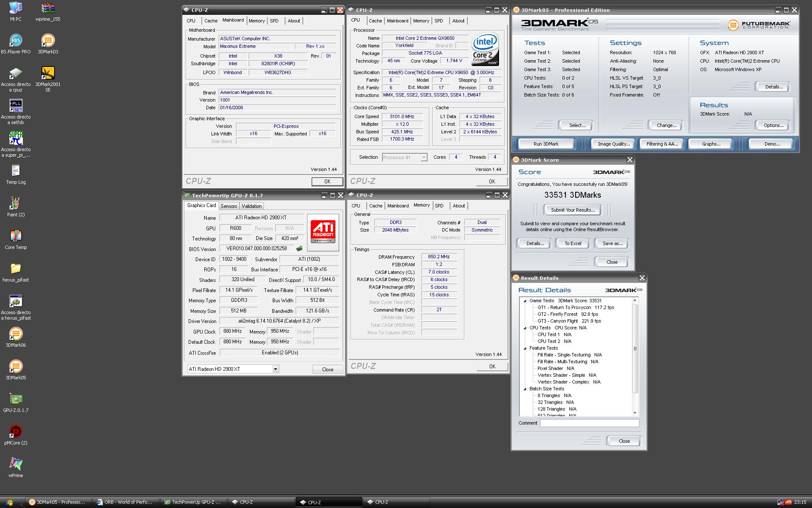
Task: Click Options button under Results
Action: [x=774, y=125]
